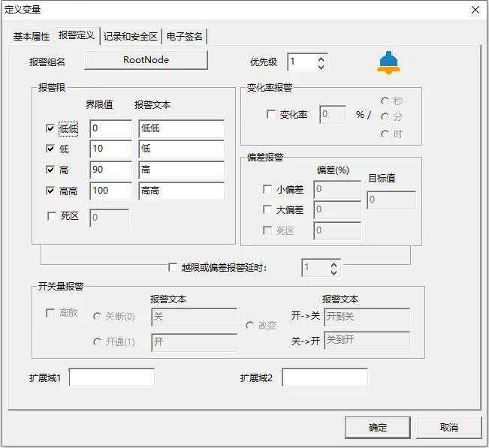
Task: Increase the 优先级 value with up arrow
Action: tap(321, 58)
